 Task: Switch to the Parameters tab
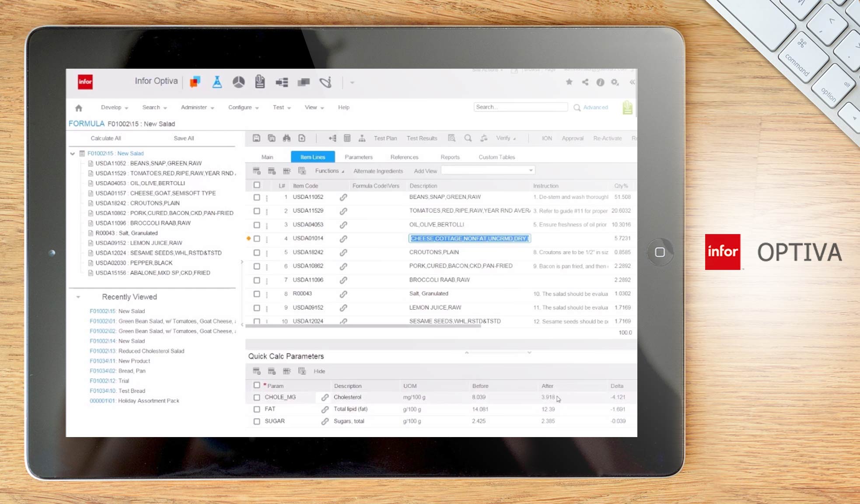click(x=359, y=157)
